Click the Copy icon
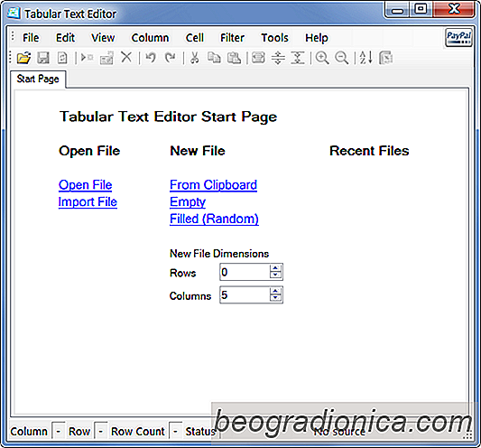Image resolution: width=481 pixels, height=448 pixels. [214, 58]
